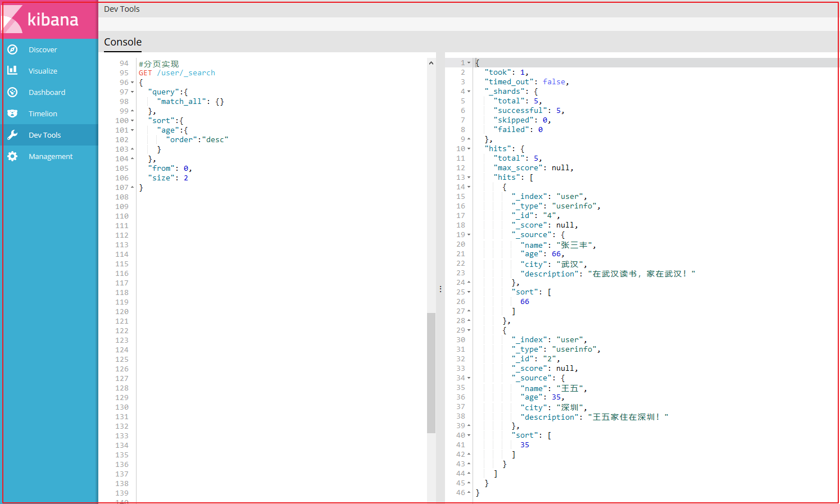
Task: Open Timelion via mask icon
Action: point(12,113)
